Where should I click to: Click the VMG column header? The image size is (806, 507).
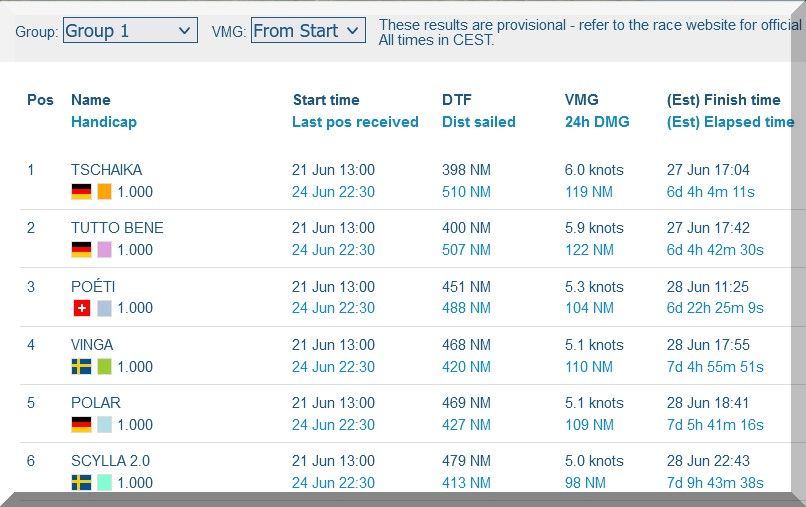point(582,100)
